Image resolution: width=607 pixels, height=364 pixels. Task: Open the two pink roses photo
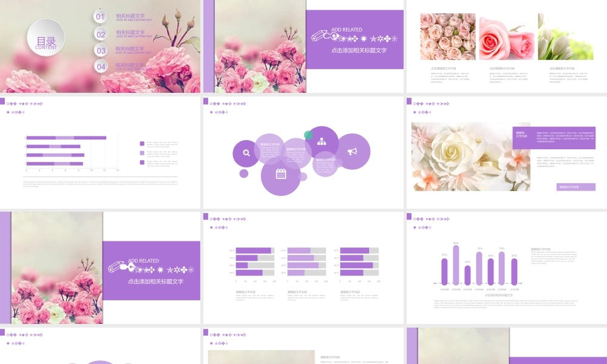506,38
